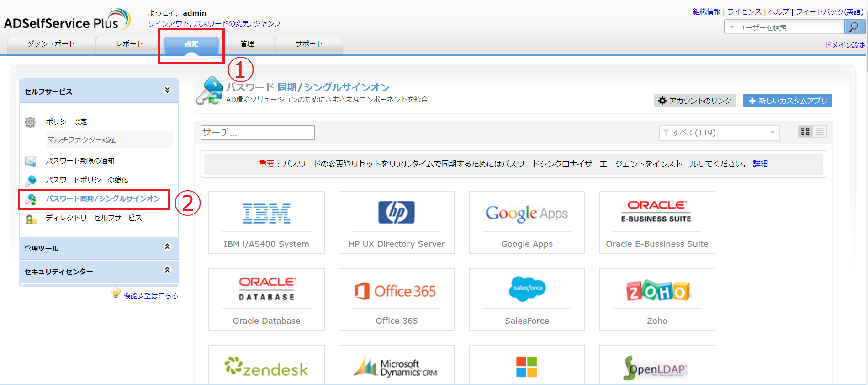Image resolution: width=868 pixels, height=385 pixels.
Task: Open the SalesForce tile
Action: (x=527, y=299)
